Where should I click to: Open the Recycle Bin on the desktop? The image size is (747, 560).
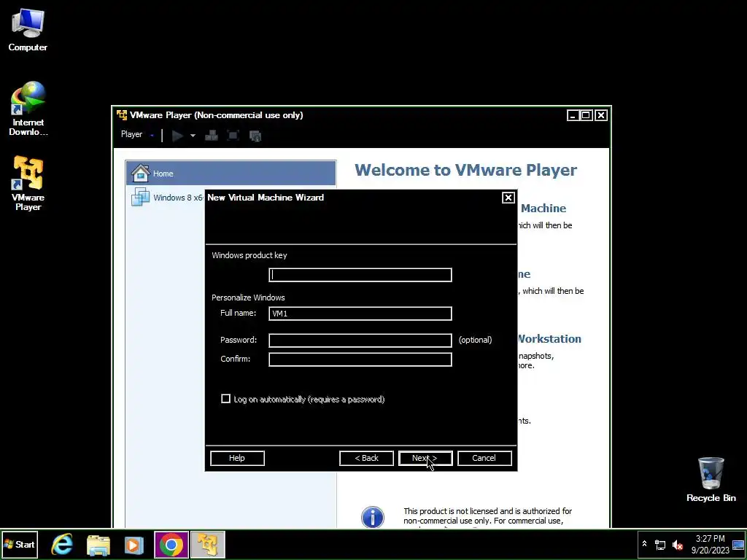711,480
